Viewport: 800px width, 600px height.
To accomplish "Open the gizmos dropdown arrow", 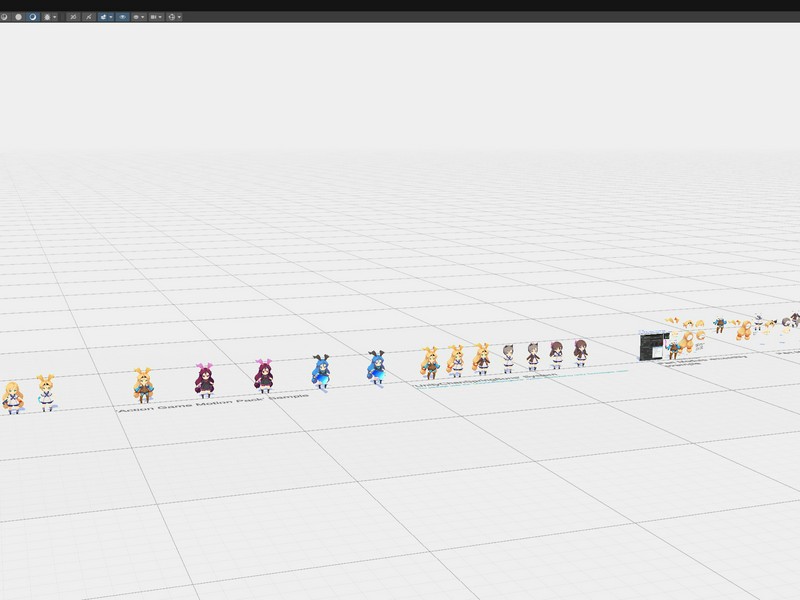I will (x=179, y=17).
